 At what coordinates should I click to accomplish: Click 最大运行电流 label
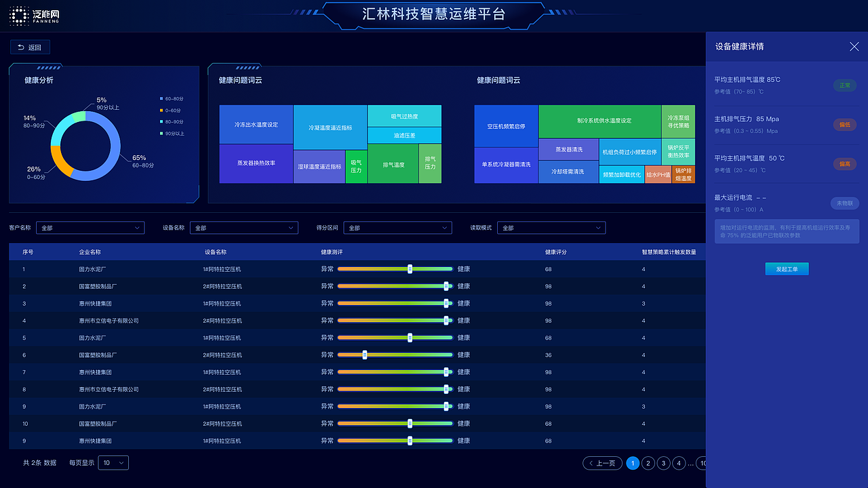pos(733,197)
